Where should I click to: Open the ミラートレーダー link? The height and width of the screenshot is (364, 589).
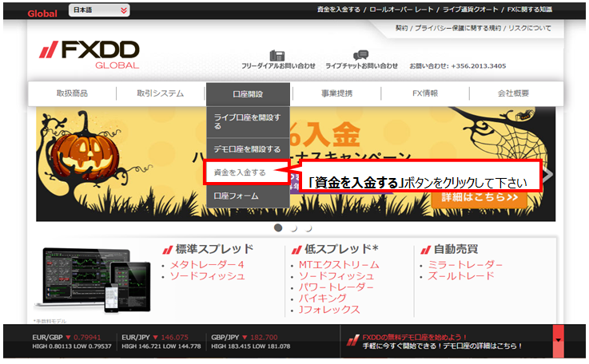pos(465,265)
